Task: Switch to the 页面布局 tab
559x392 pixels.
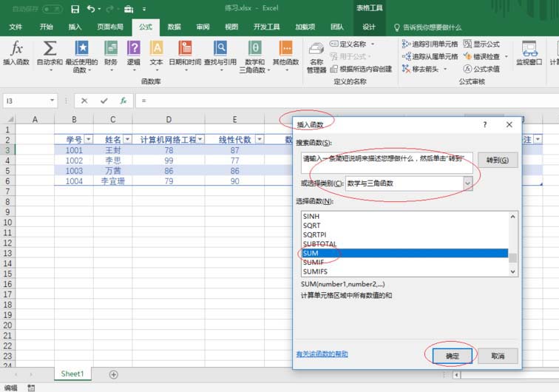Action: coord(110,27)
